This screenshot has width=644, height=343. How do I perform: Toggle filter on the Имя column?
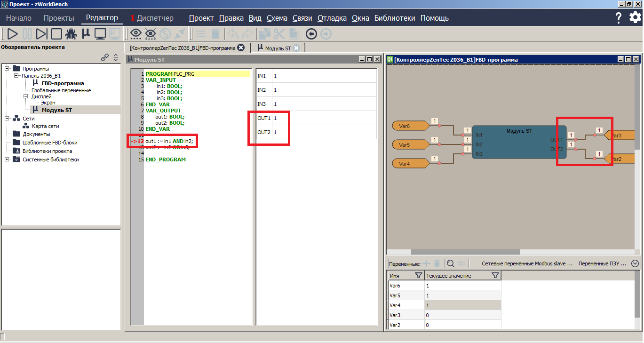pyautogui.click(x=418, y=275)
